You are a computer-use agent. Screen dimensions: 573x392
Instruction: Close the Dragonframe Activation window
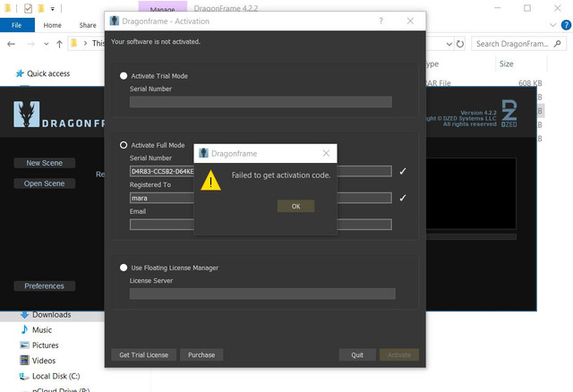click(x=410, y=21)
